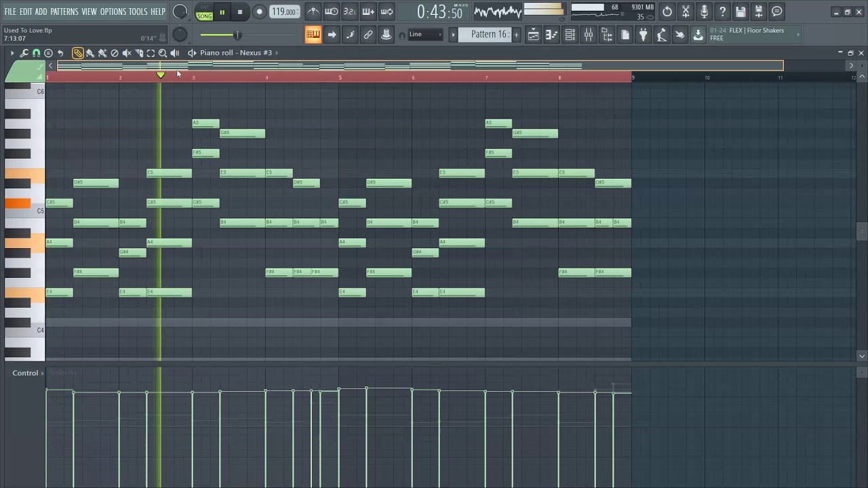Click the main volume knob
Image resolution: width=868 pixels, height=488 pixels.
[x=180, y=12]
